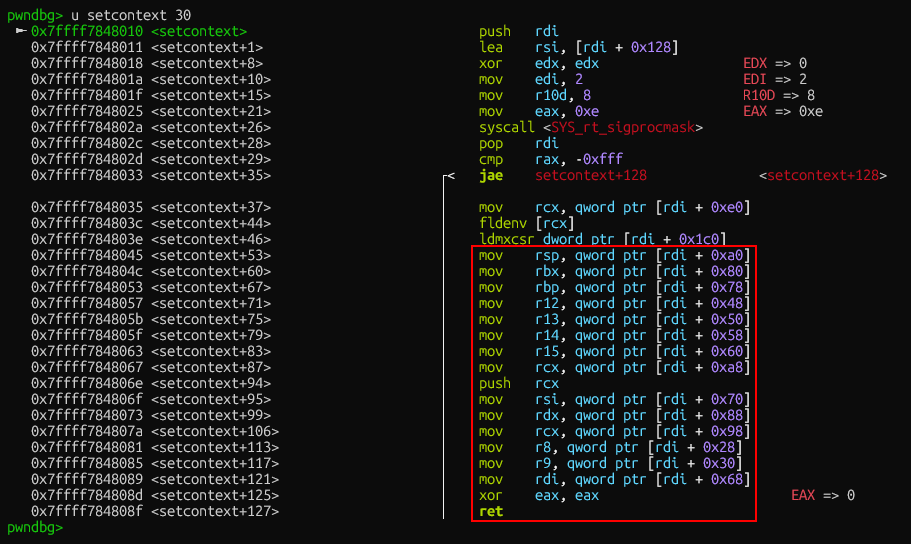Click the 'pop rdi' instruction
The height and width of the screenshot is (544, 911).
pyautogui.click(x=515, y=144)
